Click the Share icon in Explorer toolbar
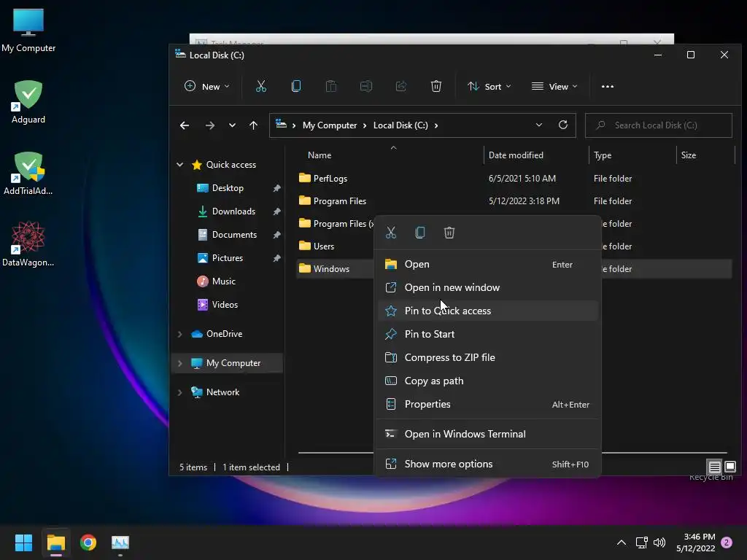 401,86
